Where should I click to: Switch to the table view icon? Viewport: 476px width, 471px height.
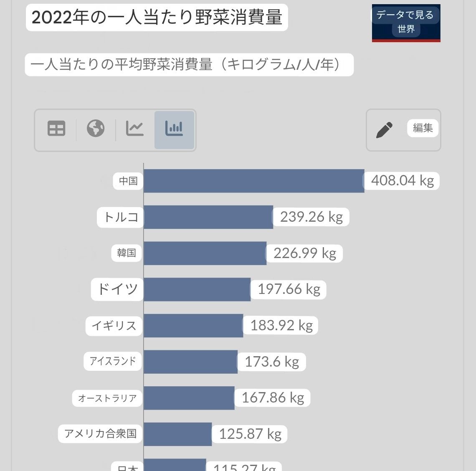(x=56, y=129)
